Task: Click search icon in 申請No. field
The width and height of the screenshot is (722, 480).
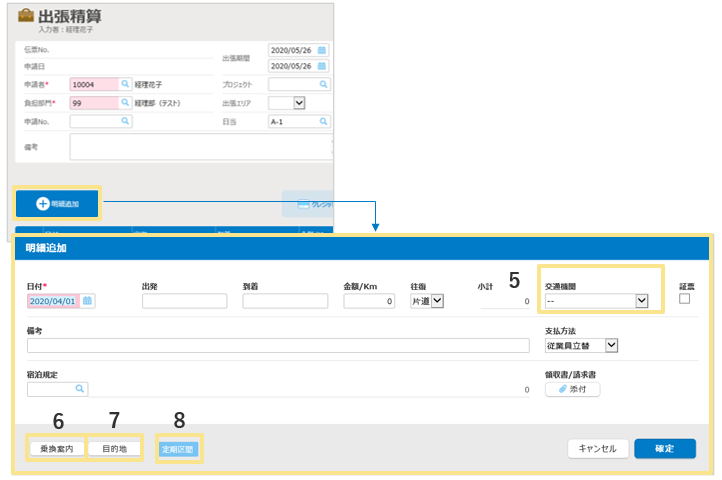Action: [x=125, y=121]
